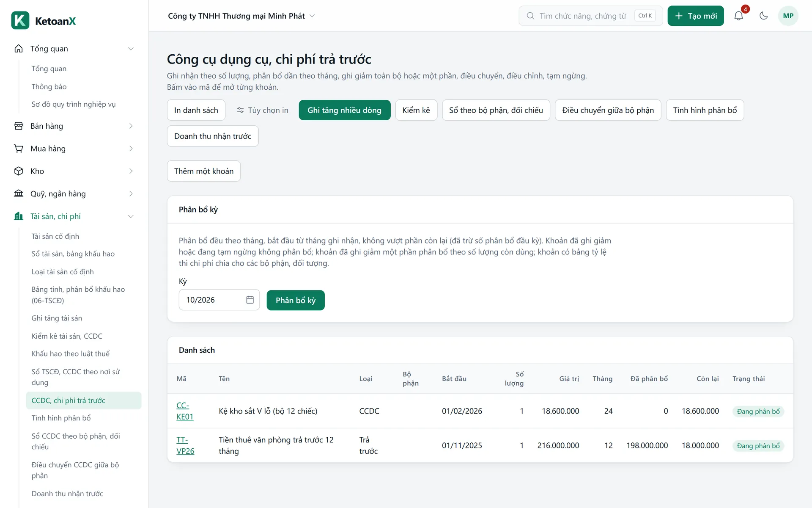Image resolution: width=812 pixels, height=508 pixels.
Task: Open the MP user avatar menu
Action: [x=788, y=16]
